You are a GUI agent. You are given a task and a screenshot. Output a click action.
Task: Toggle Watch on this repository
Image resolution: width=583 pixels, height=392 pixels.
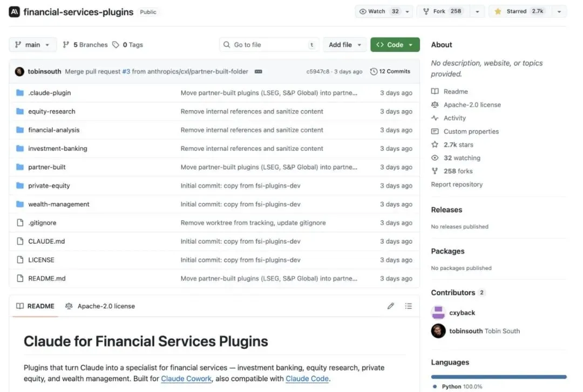tap(379, 11)
